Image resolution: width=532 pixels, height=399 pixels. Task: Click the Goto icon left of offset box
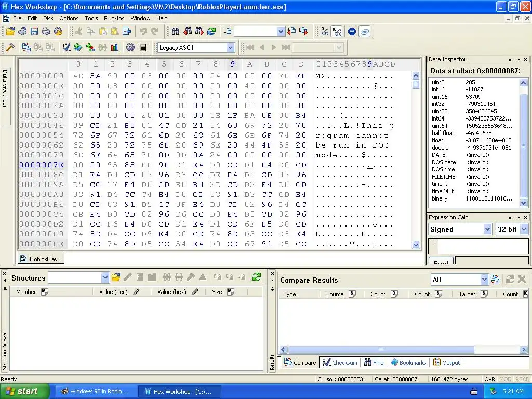click(228, 32)
